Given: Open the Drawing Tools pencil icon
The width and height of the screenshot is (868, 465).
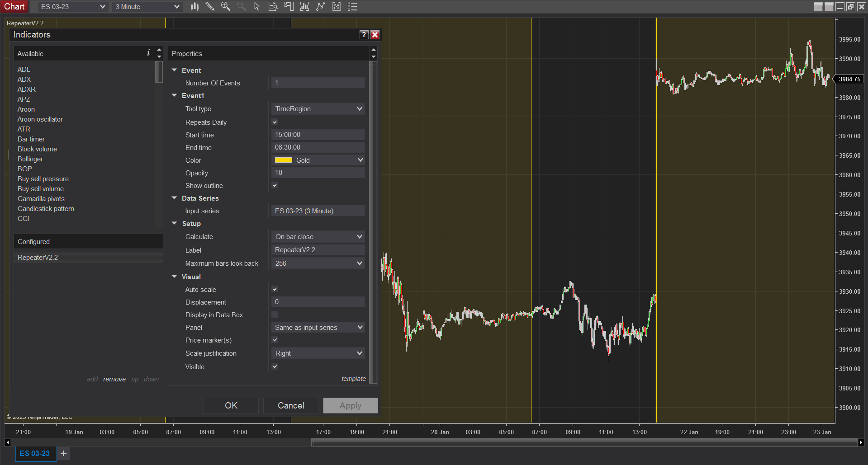Looking at the screenshot, I should pos(210,6).
